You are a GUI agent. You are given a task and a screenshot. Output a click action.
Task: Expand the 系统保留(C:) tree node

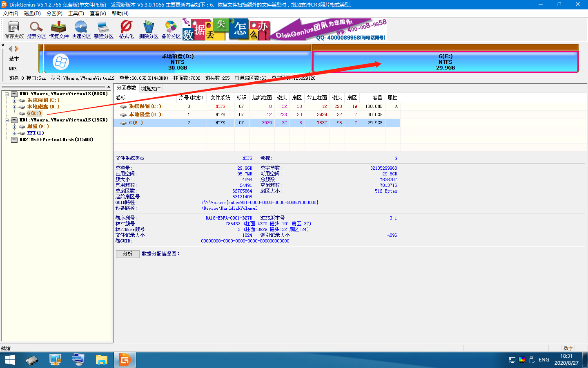click(14, 101)
